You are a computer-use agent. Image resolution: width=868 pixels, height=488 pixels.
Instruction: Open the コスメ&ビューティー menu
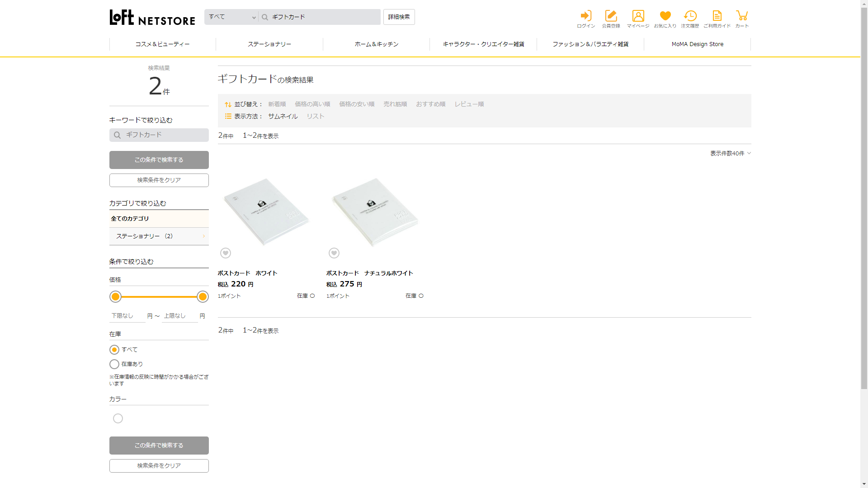[x=162, y=44]
